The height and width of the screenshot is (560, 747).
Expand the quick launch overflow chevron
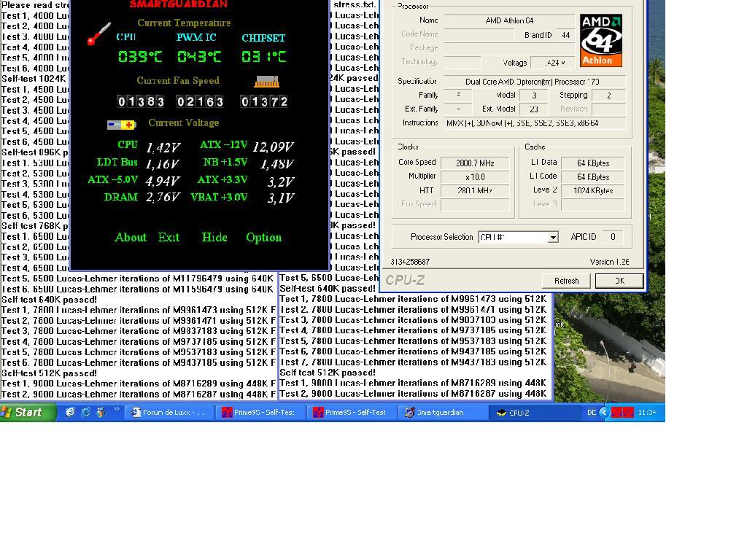(x=117, y=410)
